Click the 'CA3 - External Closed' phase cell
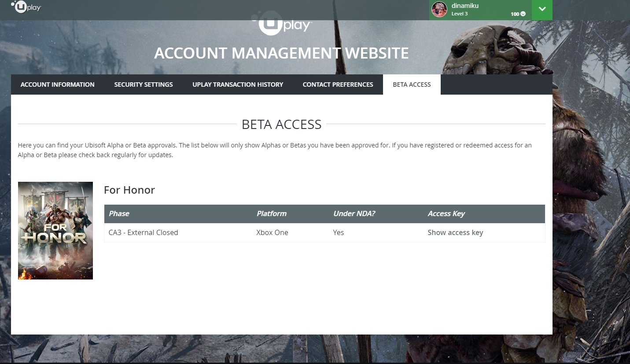 144,232
